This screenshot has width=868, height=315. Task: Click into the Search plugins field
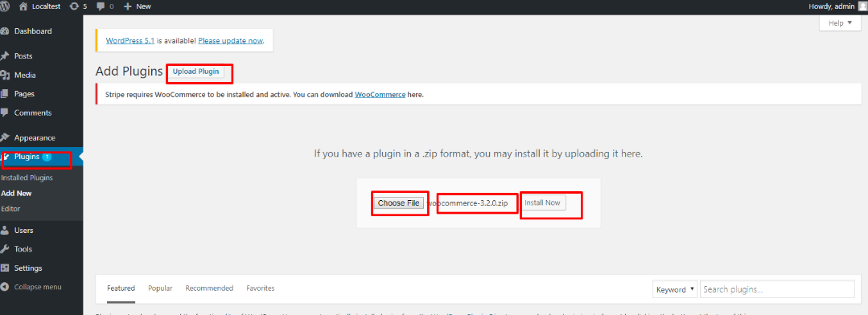pos(777,289)
